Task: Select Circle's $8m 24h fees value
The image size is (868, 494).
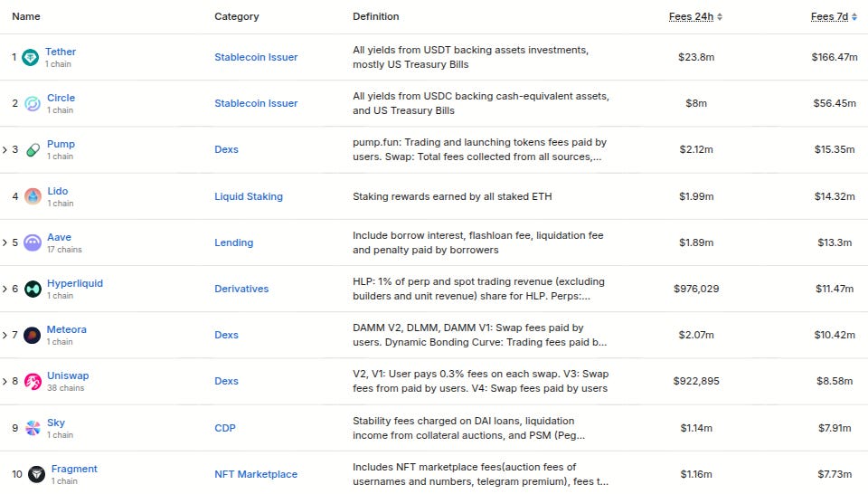Action: click(x=696, y=103)
